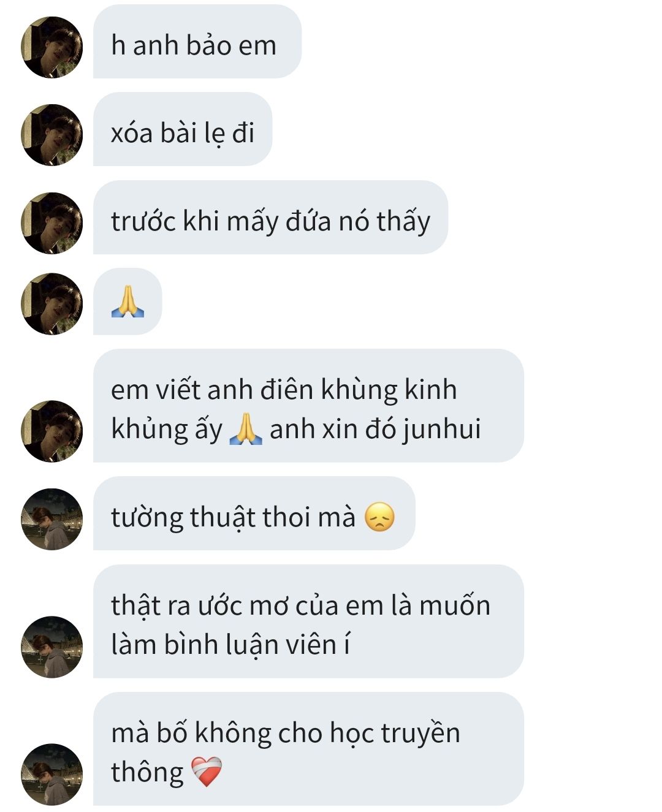
Task: Select 'thật ra ước mơ của em' bubble
Action: click(x=308, y=621)
